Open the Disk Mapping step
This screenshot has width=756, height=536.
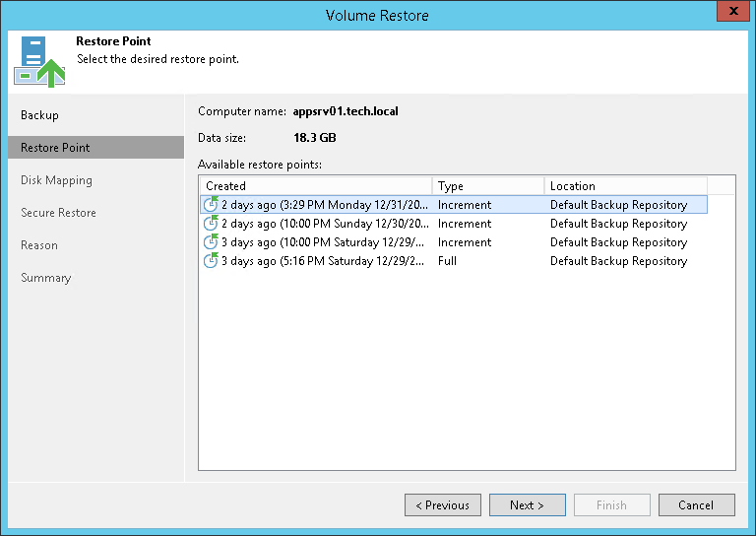56,180
